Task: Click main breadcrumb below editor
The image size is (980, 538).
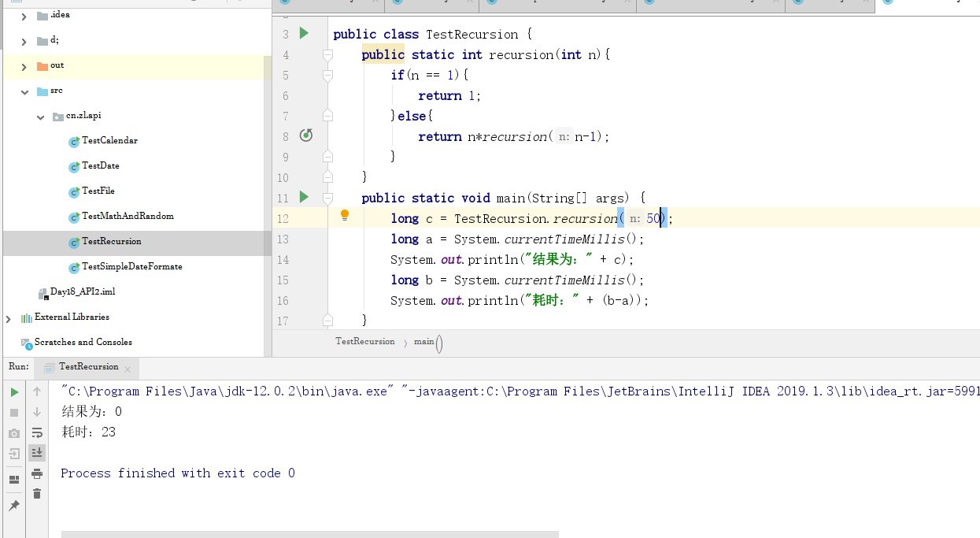Action: coord(424,341)
